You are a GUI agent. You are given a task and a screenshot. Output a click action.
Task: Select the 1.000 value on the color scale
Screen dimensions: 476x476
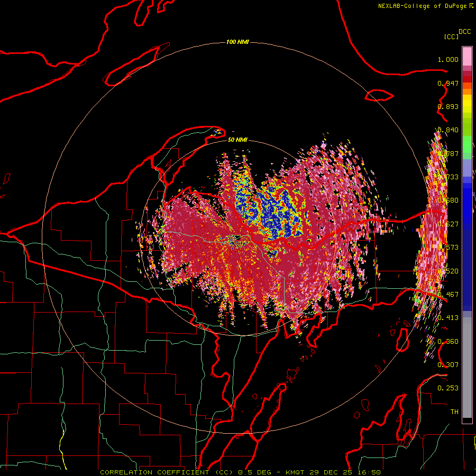tap(448, 59)
